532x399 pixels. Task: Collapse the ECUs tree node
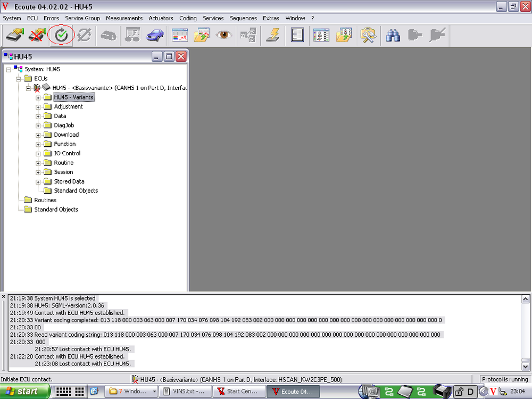19,79
